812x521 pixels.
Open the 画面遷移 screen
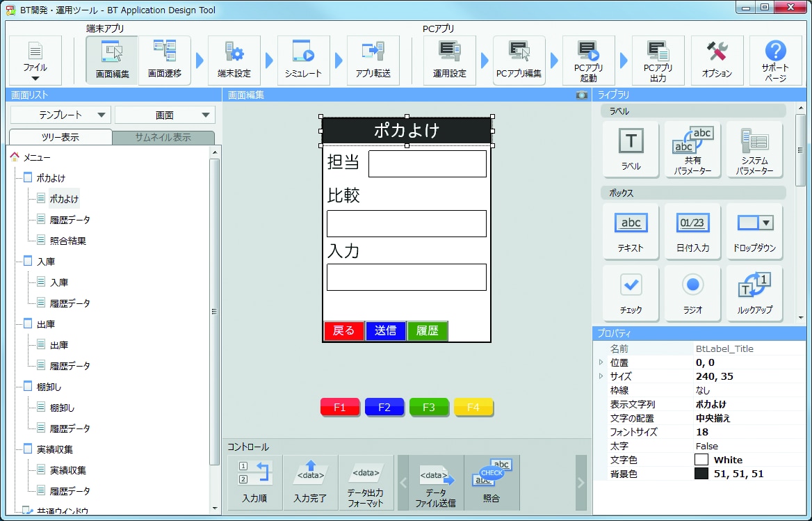(165, 60)
